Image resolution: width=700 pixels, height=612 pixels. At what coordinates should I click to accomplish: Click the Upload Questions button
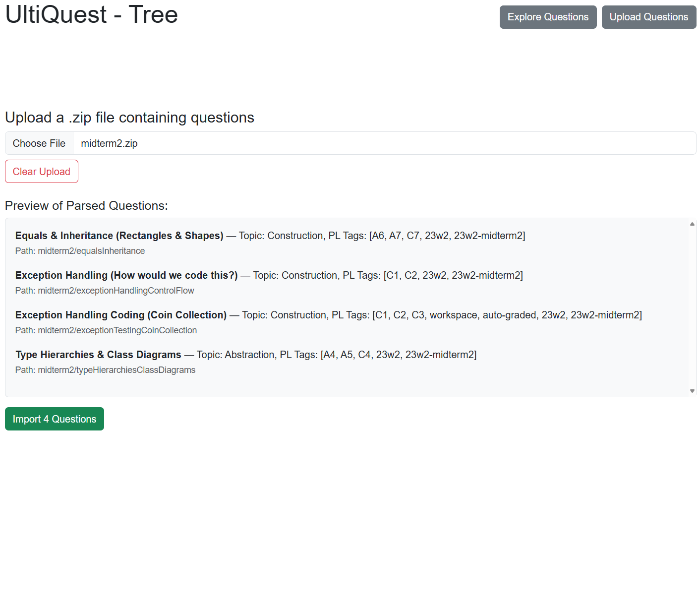coord(648,17)
